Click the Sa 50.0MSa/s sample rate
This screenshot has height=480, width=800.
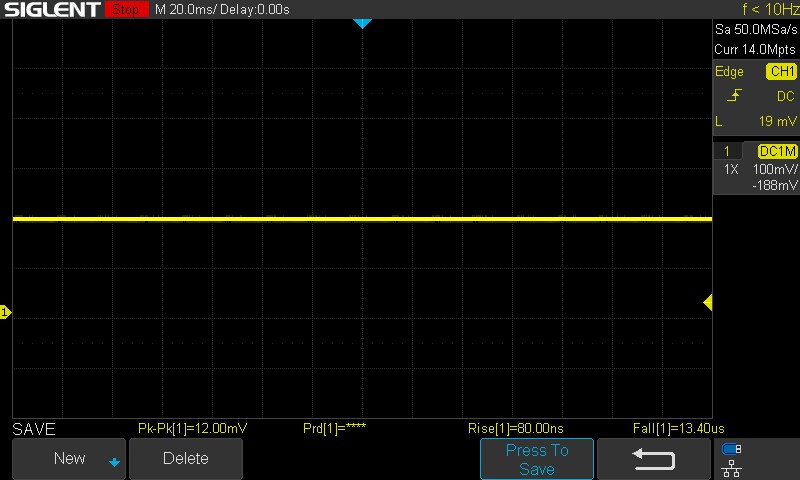pyautogui.click(x=756, y=29)
